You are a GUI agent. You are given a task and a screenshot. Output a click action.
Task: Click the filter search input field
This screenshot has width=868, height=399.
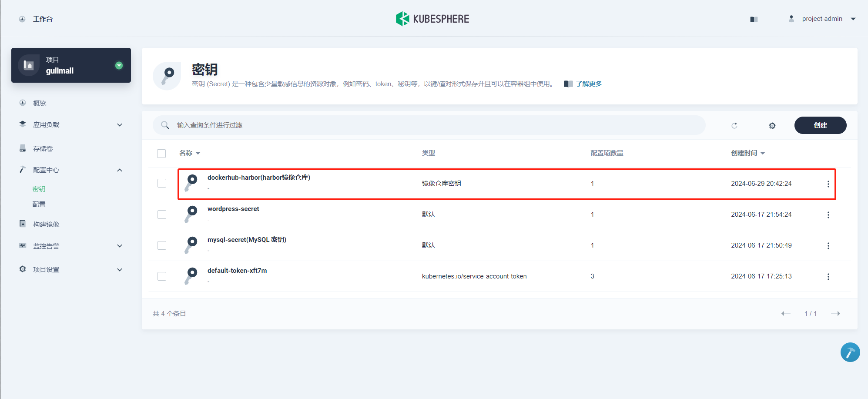pos(429,125)
